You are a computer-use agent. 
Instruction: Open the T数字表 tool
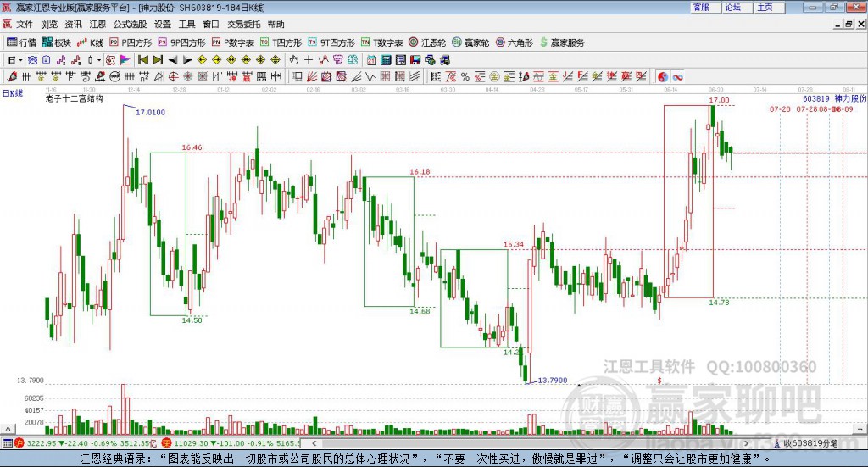coord(382,42)
